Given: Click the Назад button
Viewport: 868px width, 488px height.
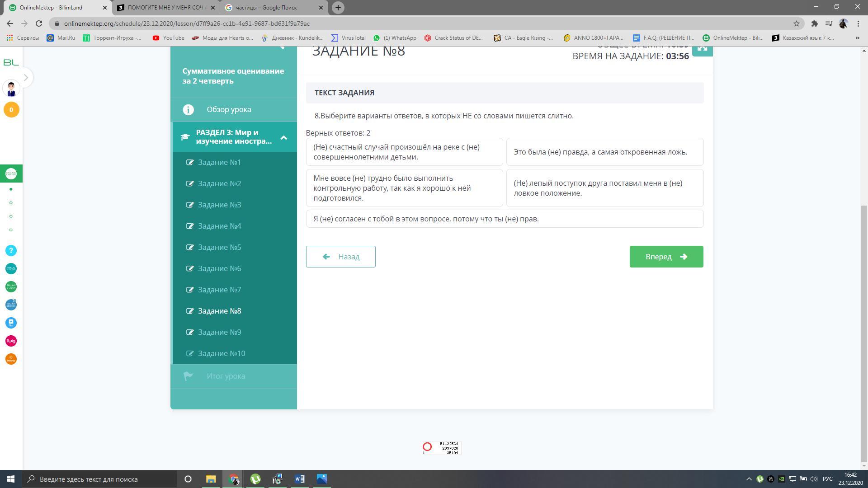Looking at the screenshot, I should click(x=340, y=257).
